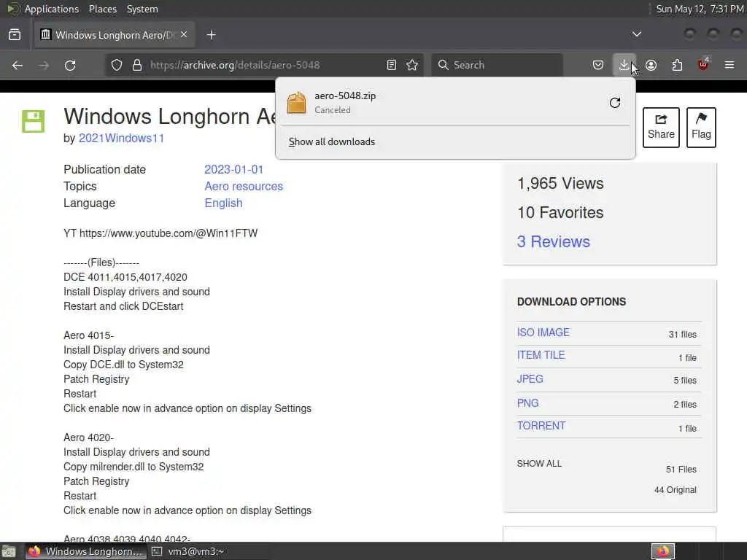This screenshot has width=747, height=560.
Task: Open the 3 Reviews link
Action: [x=553, y=241]
